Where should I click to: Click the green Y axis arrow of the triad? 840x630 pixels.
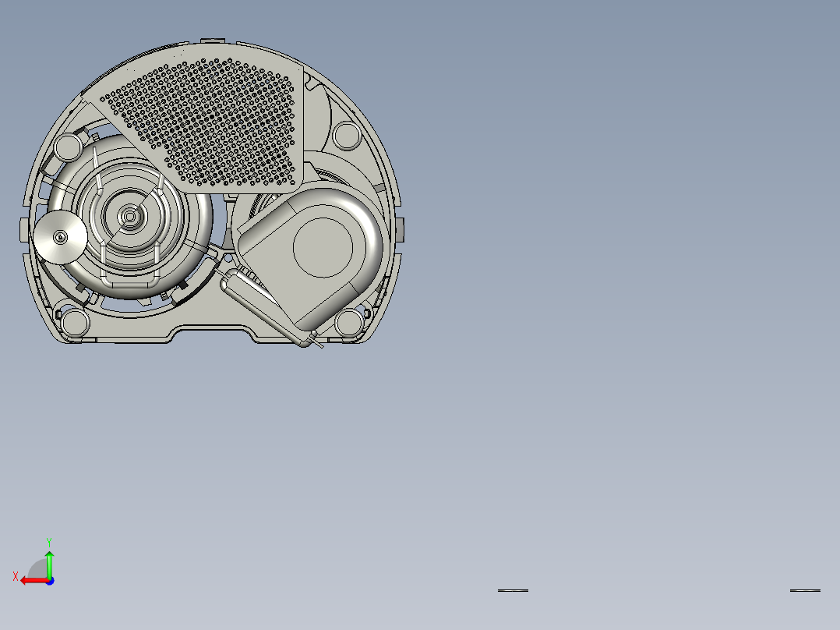click(49, 564)
